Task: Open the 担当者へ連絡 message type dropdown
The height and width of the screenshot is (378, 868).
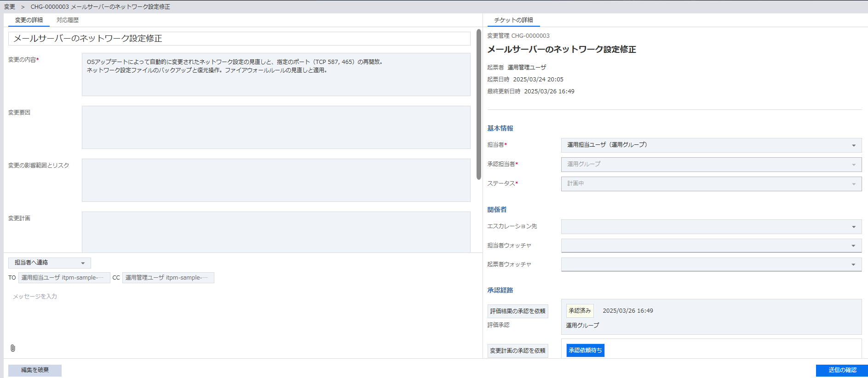Action: pos(50,263)
